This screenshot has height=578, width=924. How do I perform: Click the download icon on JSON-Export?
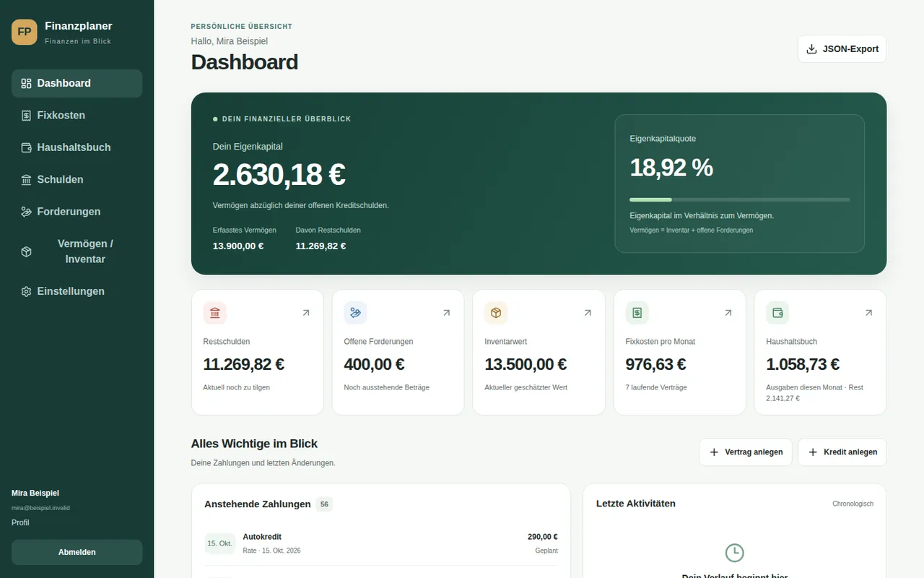pyautogui.click(x=811, y=49)
